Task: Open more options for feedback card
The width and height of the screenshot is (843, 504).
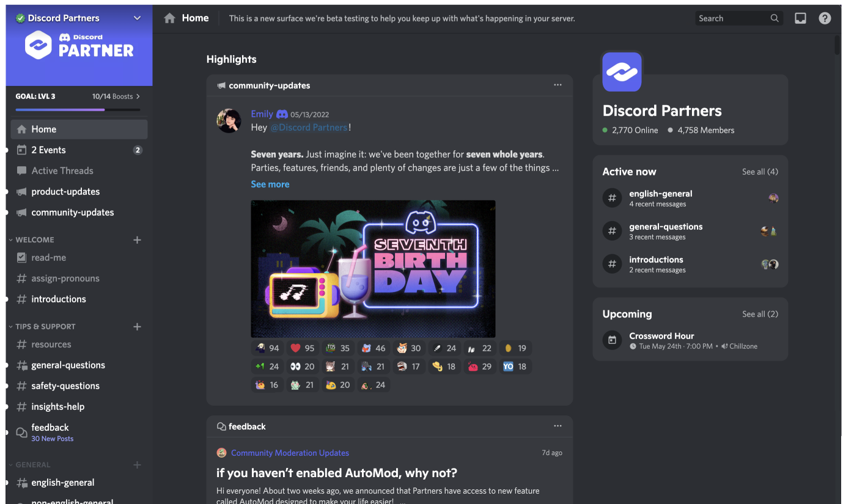Action: (558, 426)
